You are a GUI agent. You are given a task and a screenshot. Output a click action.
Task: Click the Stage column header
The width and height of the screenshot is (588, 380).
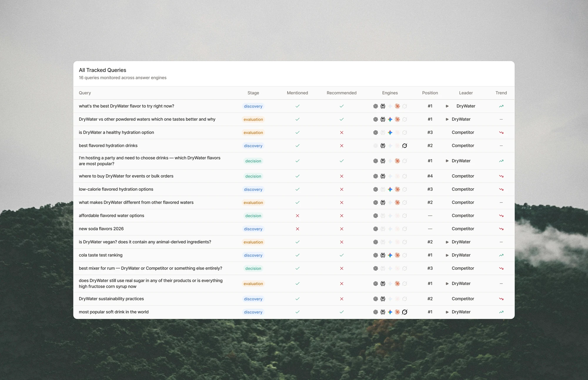(x=253, y=93)
